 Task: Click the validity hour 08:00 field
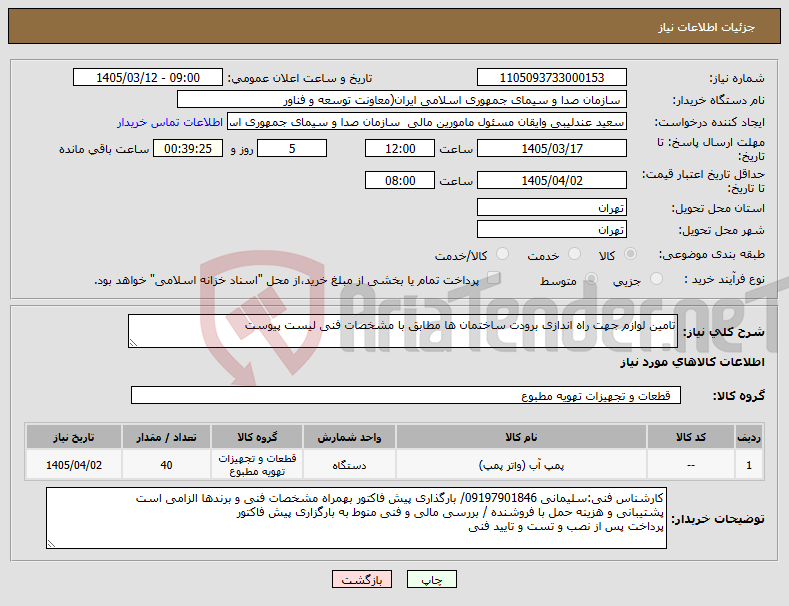[x=400, y=180]
